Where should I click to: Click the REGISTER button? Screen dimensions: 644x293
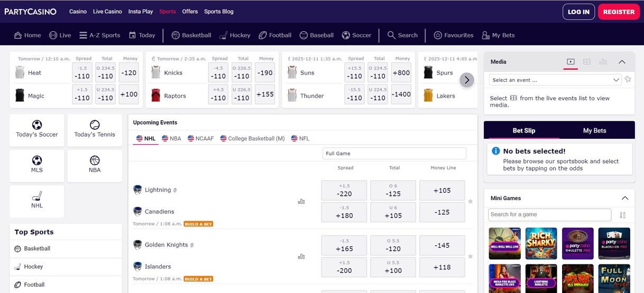point(618,12)
